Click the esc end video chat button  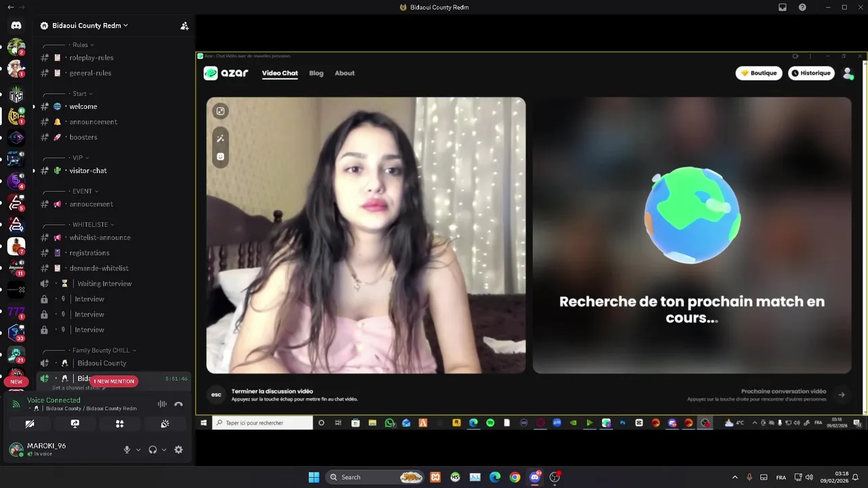pyautogui.click(x=216, y=394)
